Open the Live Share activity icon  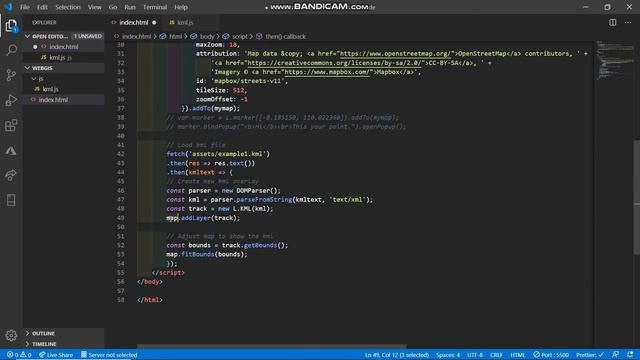coord(11,176)
